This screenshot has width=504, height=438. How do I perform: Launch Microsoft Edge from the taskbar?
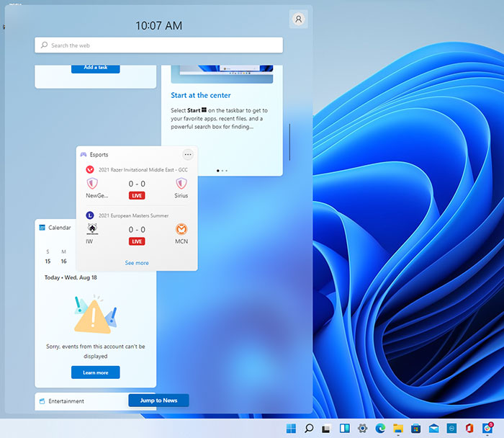380,429
